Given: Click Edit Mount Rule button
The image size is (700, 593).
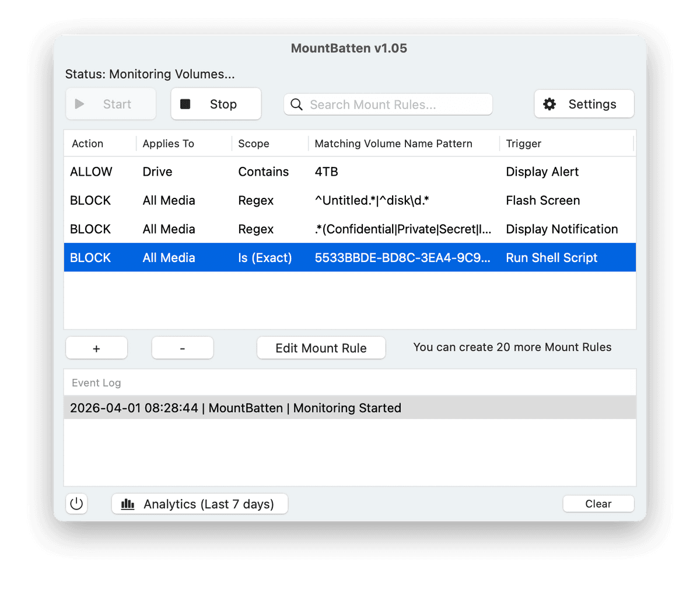Looking at the screenshot, I should (321, 348).
